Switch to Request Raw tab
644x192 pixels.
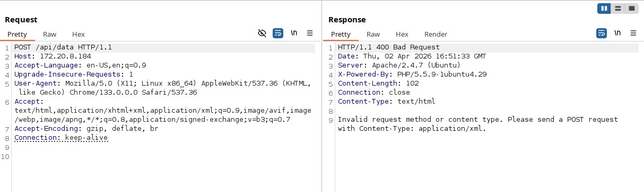click(50, 34)
